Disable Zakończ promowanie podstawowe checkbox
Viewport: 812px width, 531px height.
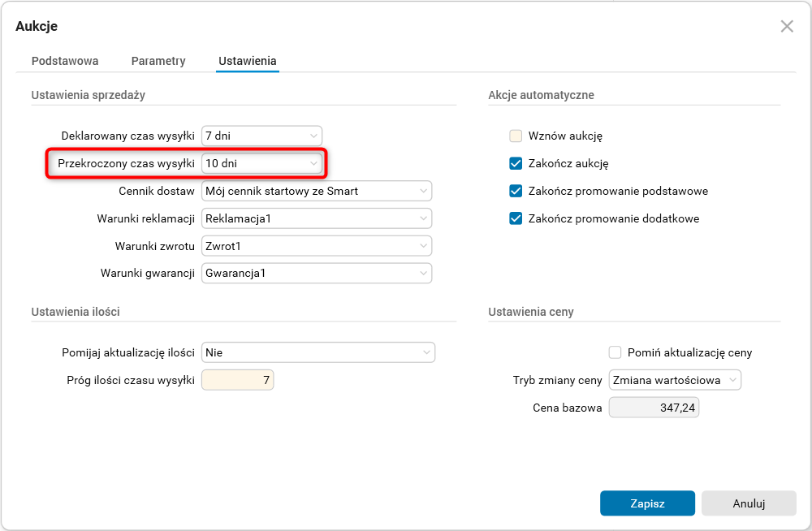click(515, 192)
